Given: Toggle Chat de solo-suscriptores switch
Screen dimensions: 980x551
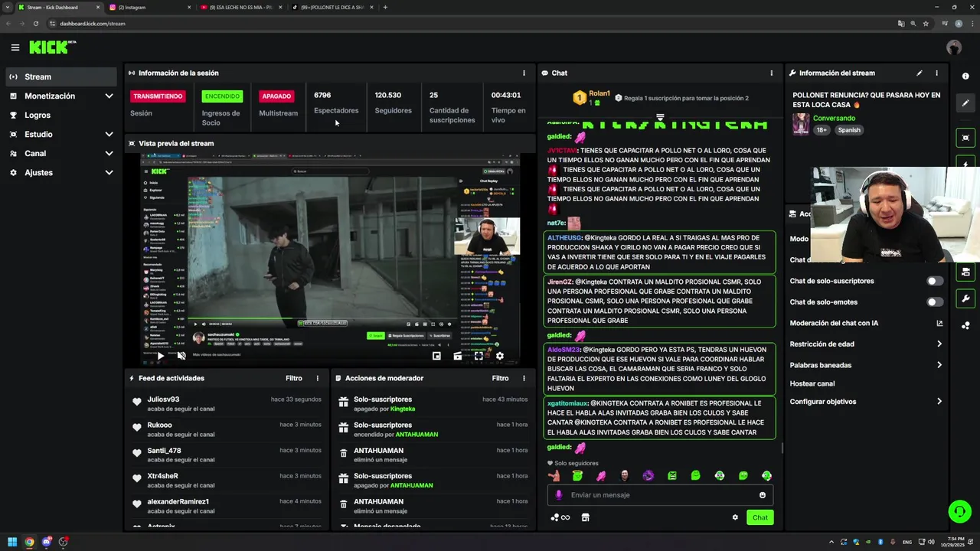Looking at the screenshot, I should coord(935,281).
